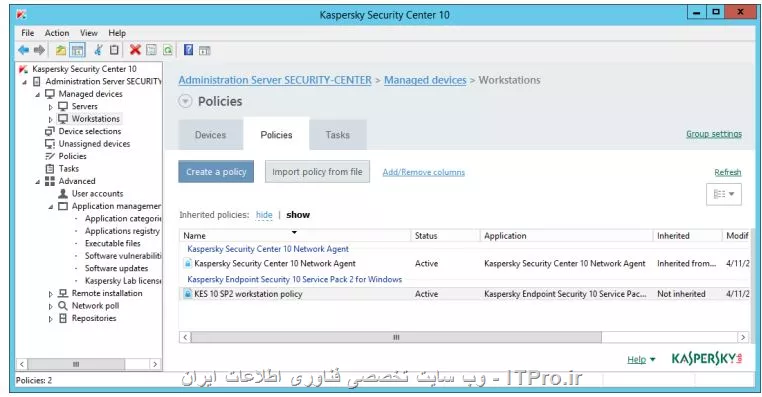Open the Group settings link
The height and width of the screenshot is (397, 762).
tap(714, 134)
